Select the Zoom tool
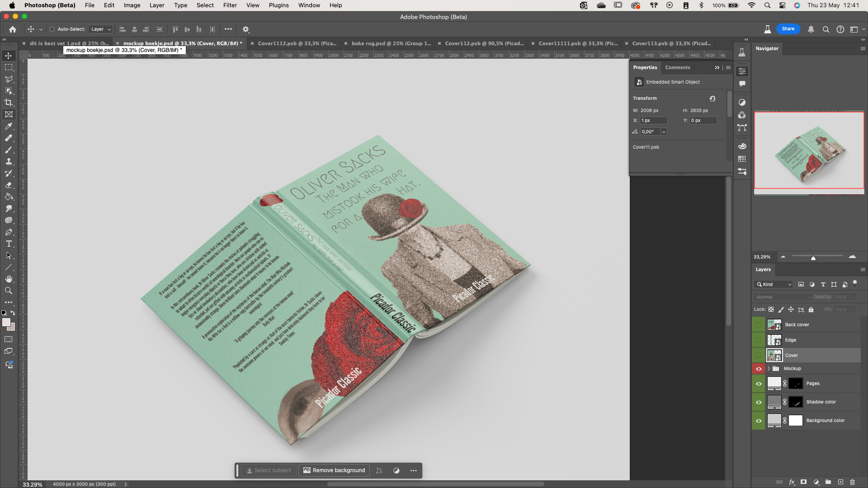 9,291
